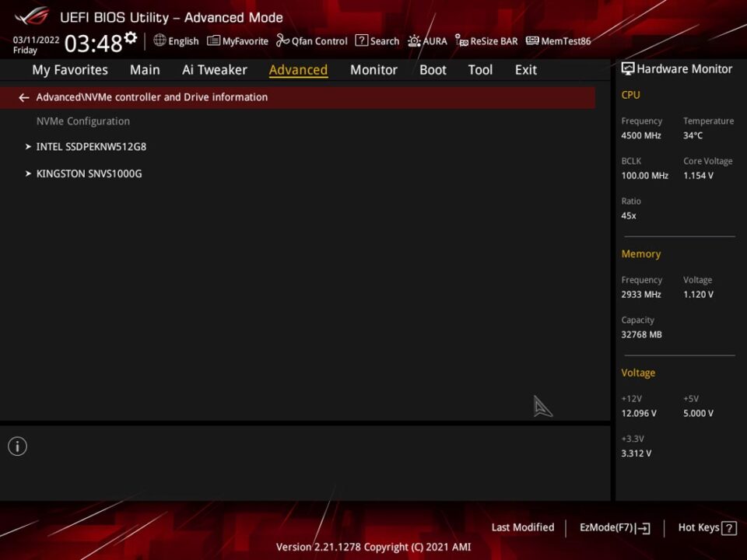The image size is (747, 560).
Task: Click the MyFavorite list icon
Action: click(x=213, y=41)
